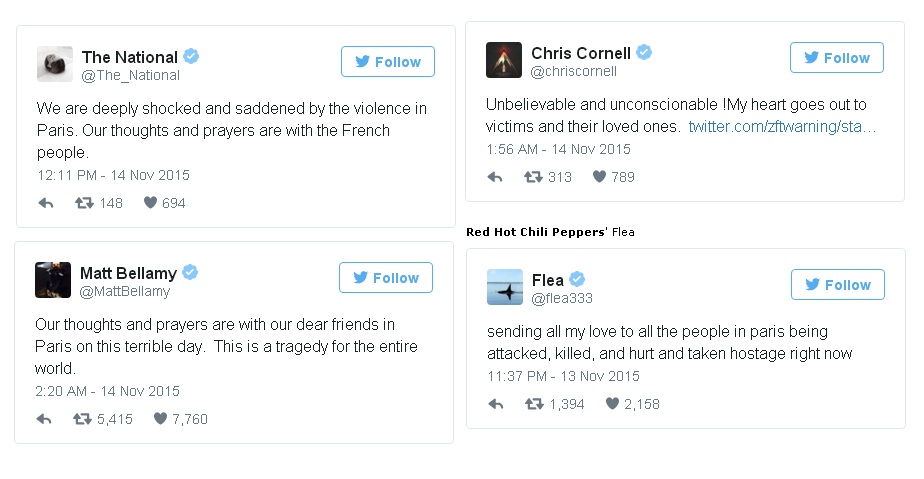Open the @MattBellamy profile handle

pos(125,292)
